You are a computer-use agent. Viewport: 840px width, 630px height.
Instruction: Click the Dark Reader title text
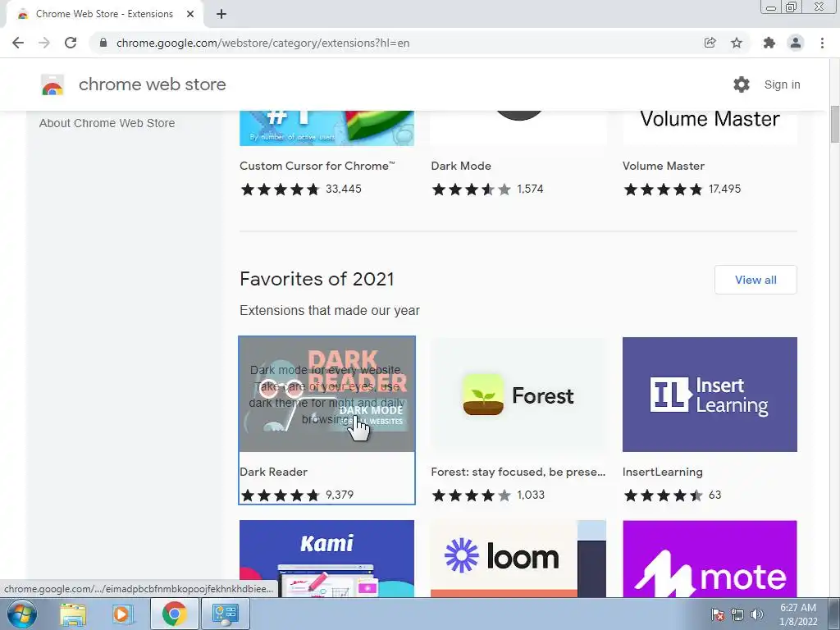pos(273,472)
